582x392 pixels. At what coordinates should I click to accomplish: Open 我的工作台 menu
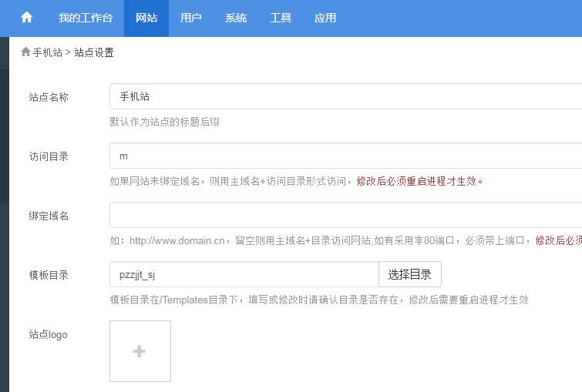pos(86,18)
